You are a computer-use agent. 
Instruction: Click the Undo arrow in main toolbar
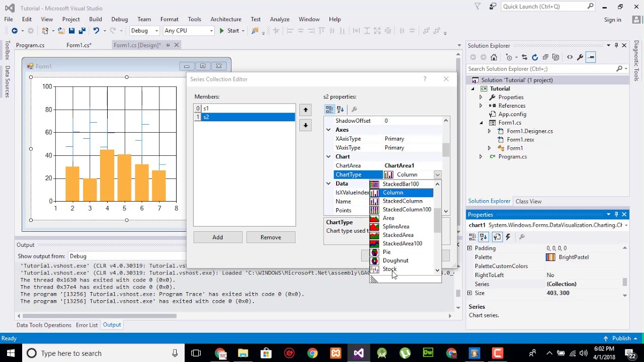pos(96,31)
